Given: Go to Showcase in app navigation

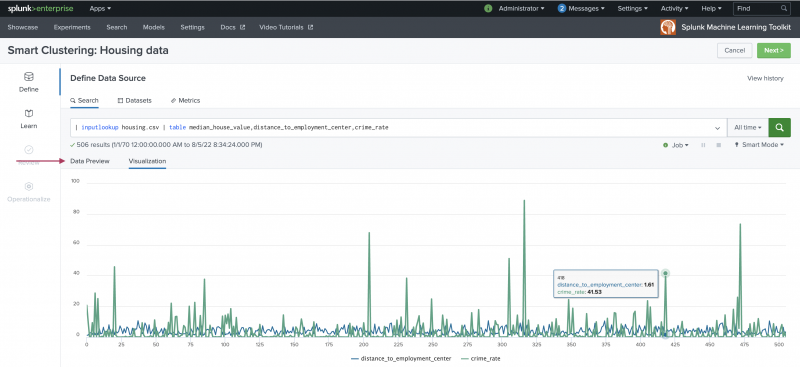Looking at the screenshot, I should point(22,27).
